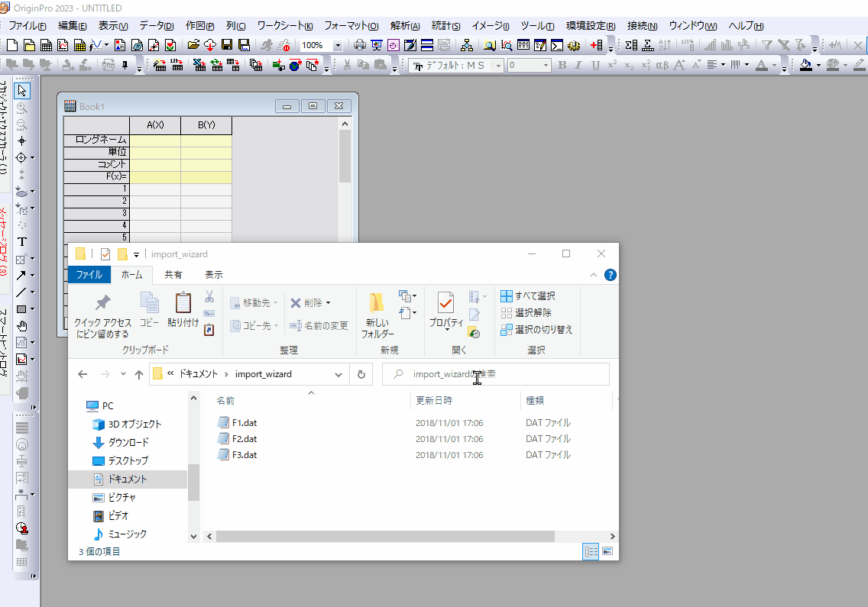The image size is (868, 607).
Task: Click the New Workbook toolbar icon
Action: pyautogui.click(x=47, y=45)
